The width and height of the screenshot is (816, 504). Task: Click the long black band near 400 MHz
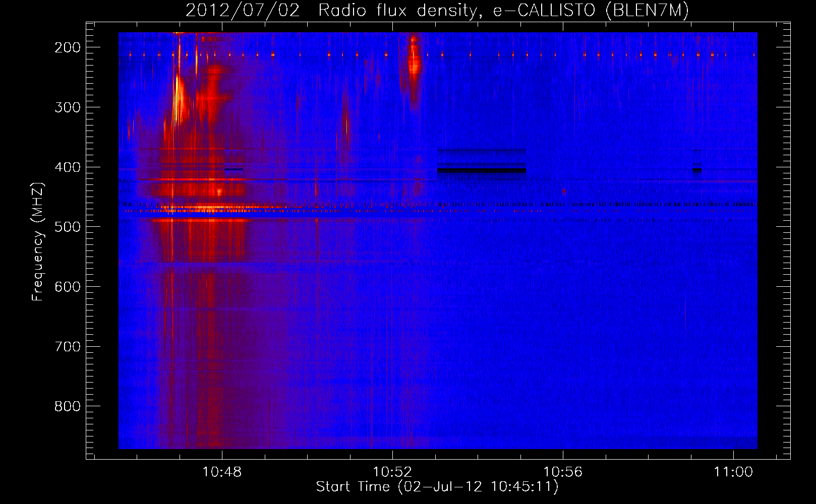tap(482, 170)
